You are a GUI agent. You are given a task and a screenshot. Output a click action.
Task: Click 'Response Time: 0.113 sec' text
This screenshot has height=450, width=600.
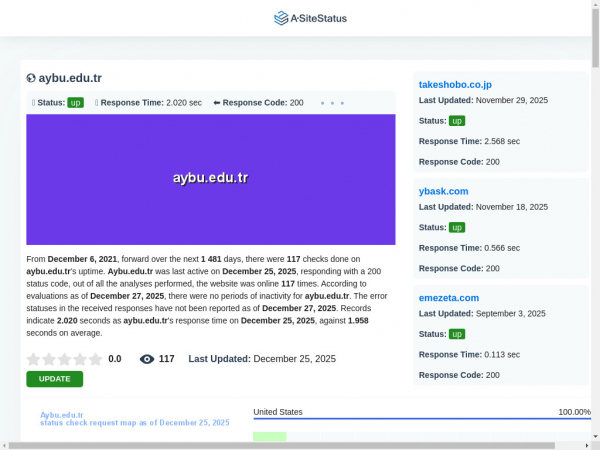click(x=469, y=355)
